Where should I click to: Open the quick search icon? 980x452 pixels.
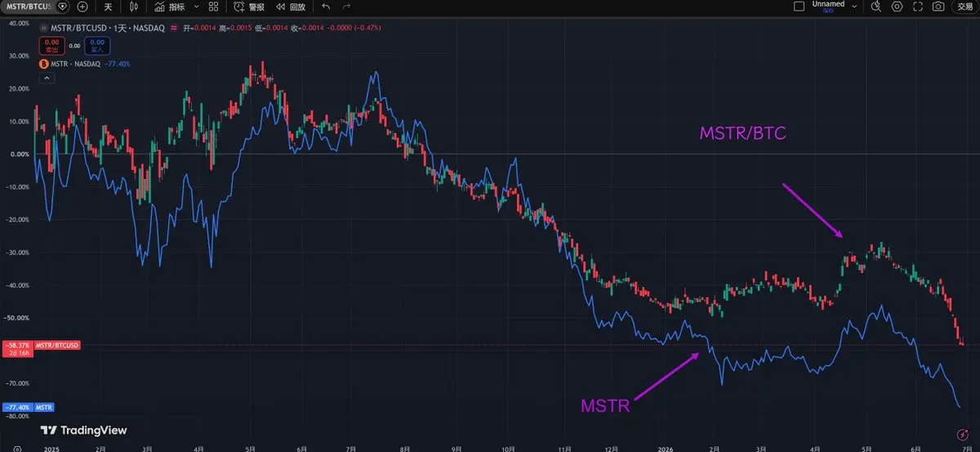tap(876, 7)
